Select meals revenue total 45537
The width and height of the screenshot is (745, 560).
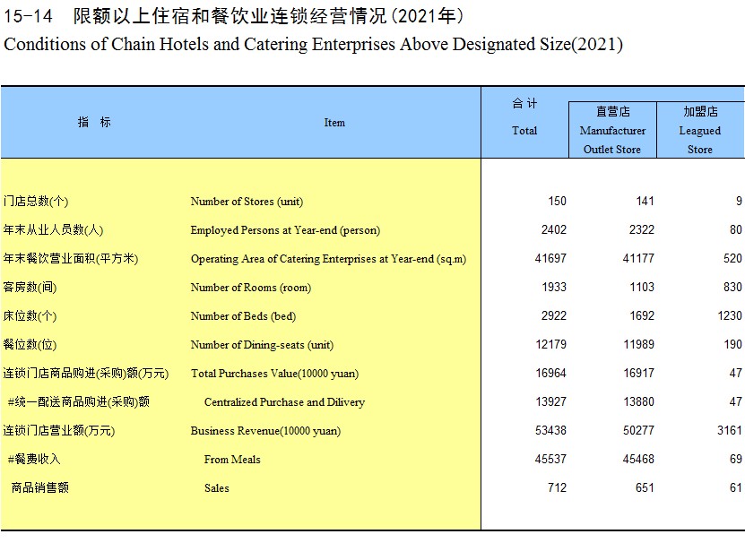[x=550, y=459]
